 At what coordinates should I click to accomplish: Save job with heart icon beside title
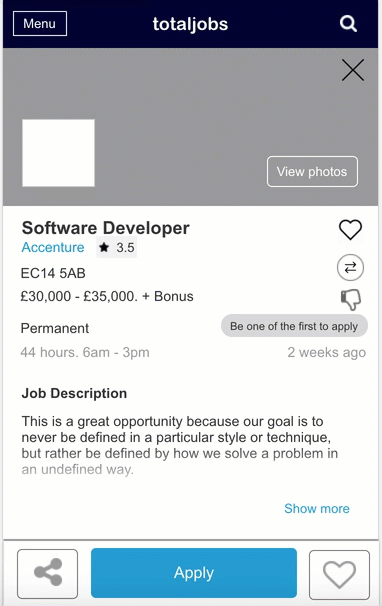click(350, 230)
